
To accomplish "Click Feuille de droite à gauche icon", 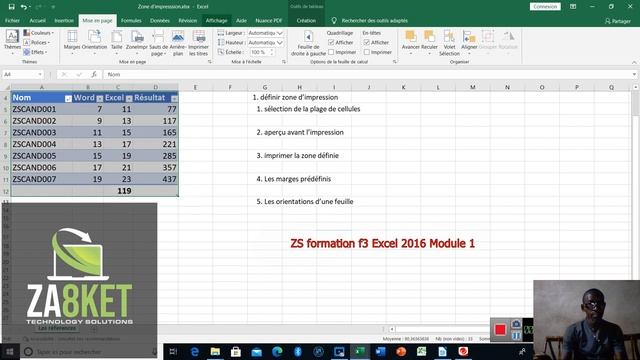I will 309,42.
